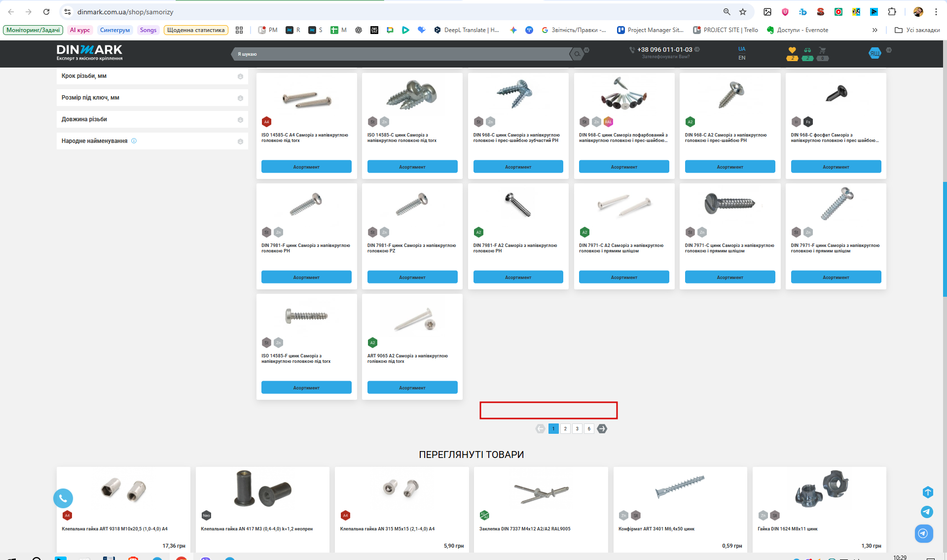Click the site information icon in address bar
This screenshot has height=560, width=947.
click(68, 12)
